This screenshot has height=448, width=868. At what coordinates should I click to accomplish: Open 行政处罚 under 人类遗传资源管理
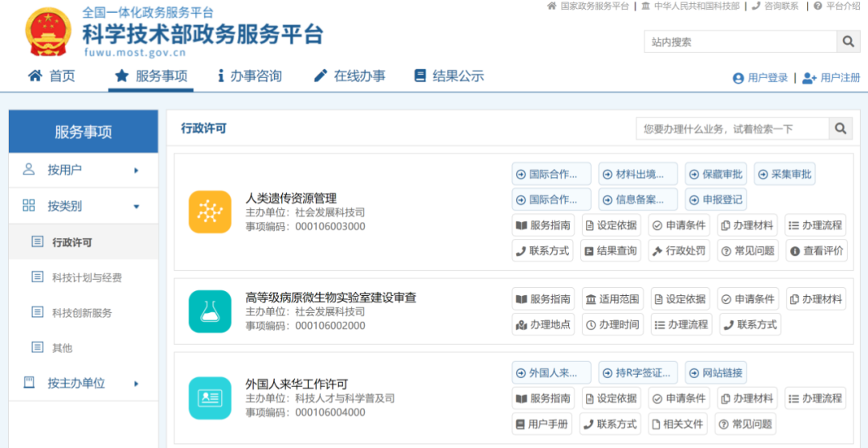(679, 251)
